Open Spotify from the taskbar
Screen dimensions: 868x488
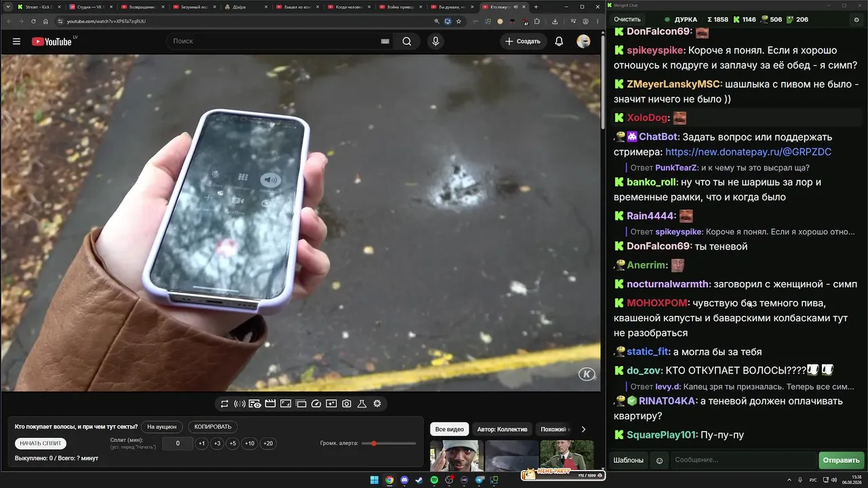pyautogui.click(x=434, y=481)
